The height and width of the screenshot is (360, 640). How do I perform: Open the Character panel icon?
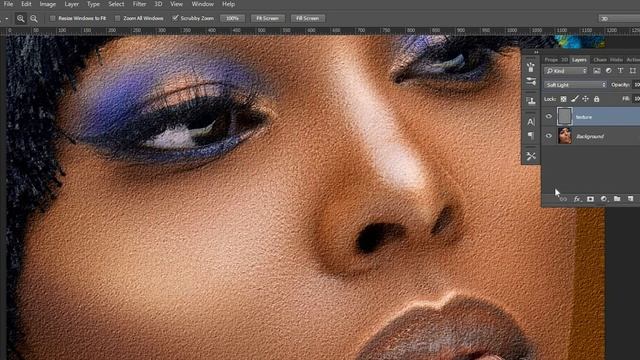tap(531, 122)
